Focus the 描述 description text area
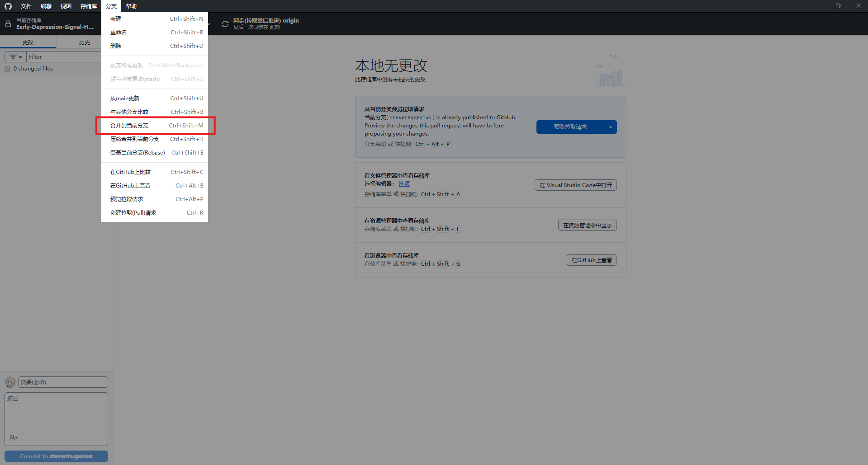Viewport: 868px width, 465px height. coord(56,413)
